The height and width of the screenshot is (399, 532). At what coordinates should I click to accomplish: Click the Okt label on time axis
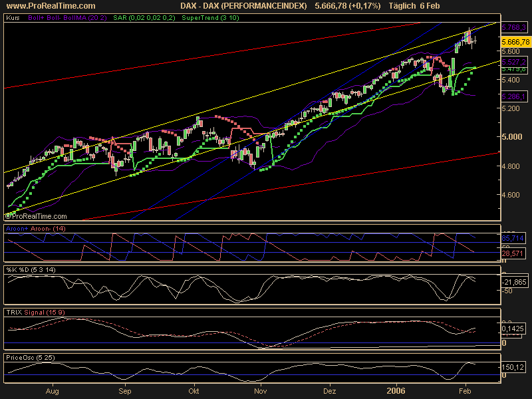(x=194, y=391)
